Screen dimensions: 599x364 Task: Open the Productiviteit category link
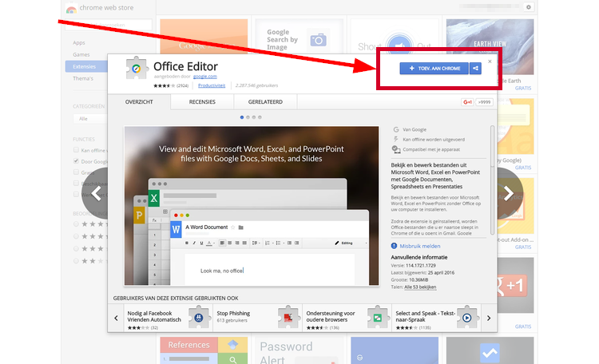click(212, 85)
